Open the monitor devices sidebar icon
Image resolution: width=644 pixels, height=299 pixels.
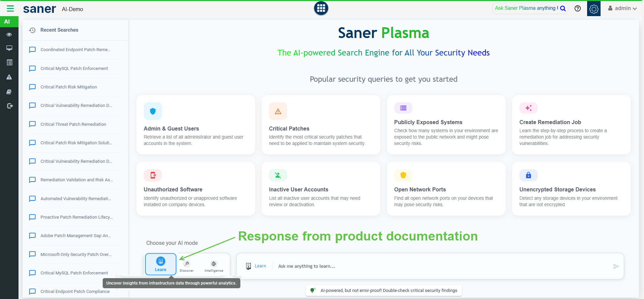pos(9,48)
